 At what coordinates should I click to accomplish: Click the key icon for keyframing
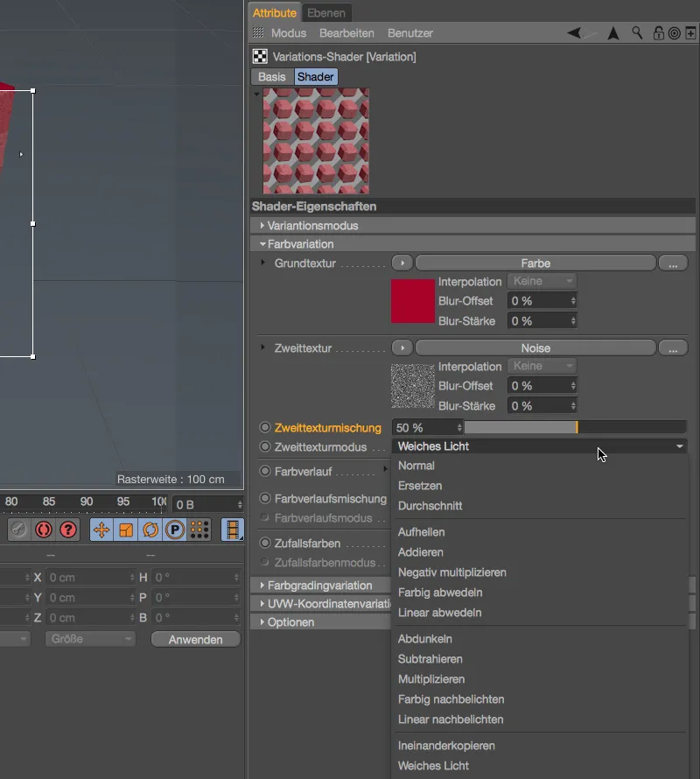point(18,529)
